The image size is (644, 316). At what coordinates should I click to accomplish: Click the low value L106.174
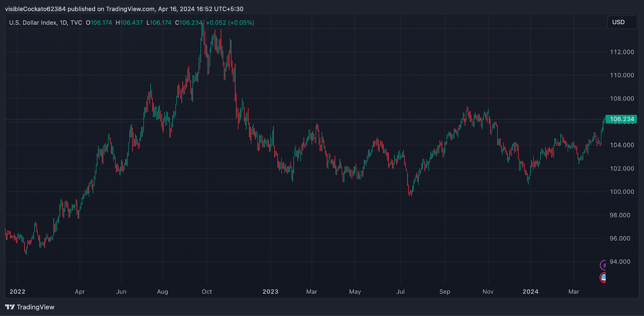tap(159, 23)
